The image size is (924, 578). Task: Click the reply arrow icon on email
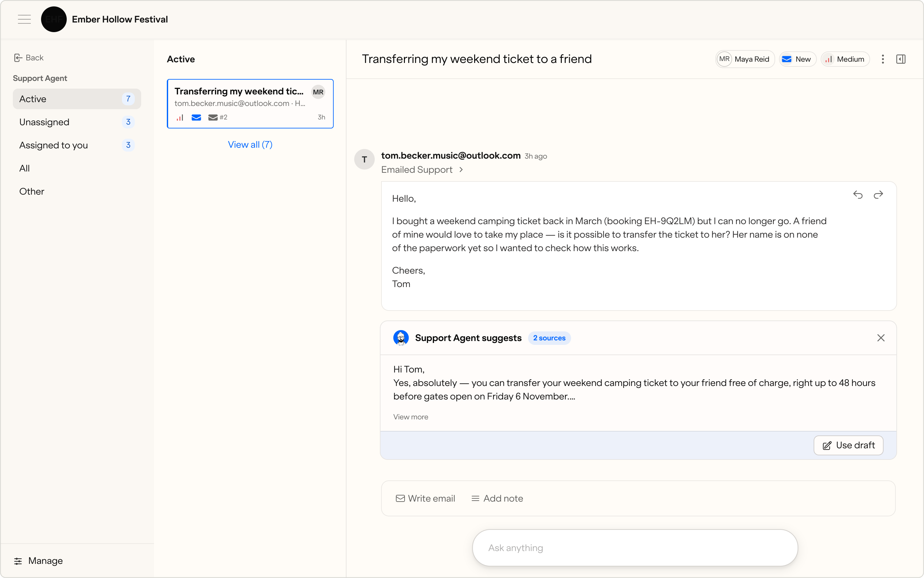[x=858, y=195]
